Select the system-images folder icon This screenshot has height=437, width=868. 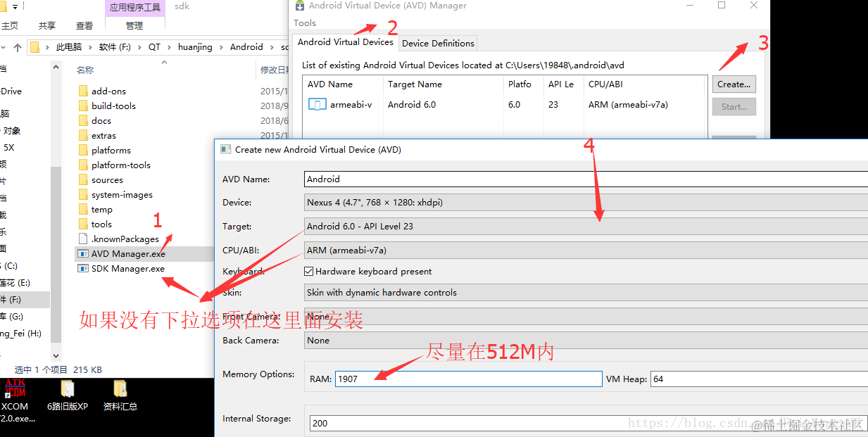tap(82, 194)
